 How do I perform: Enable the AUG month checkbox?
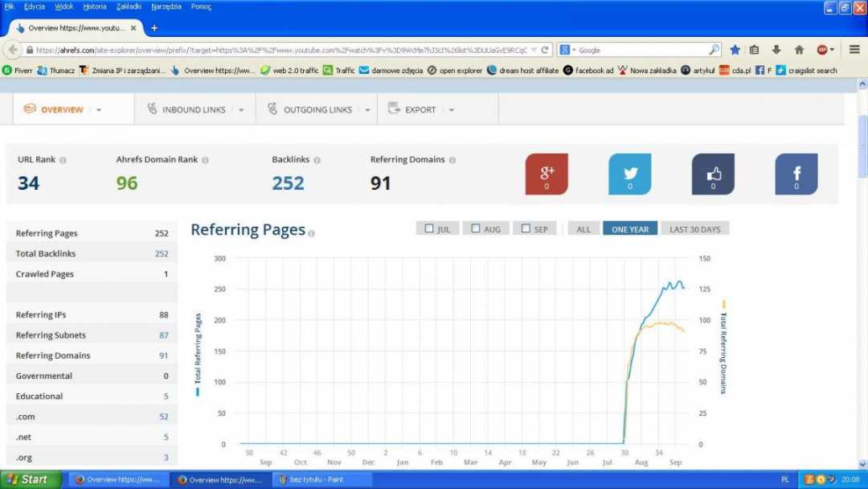point(476,228)
